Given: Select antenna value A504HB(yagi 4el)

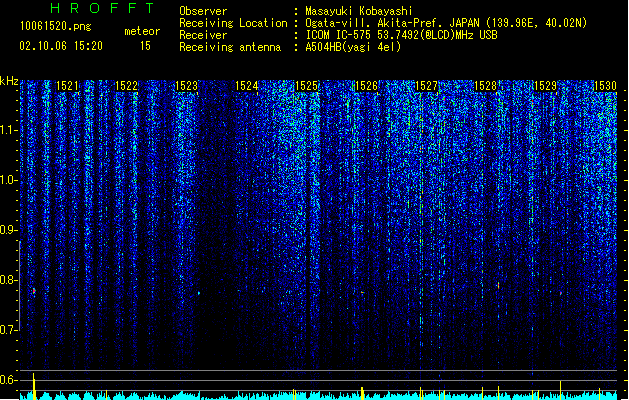Looking at the screenshot, I should coord(353,47).
